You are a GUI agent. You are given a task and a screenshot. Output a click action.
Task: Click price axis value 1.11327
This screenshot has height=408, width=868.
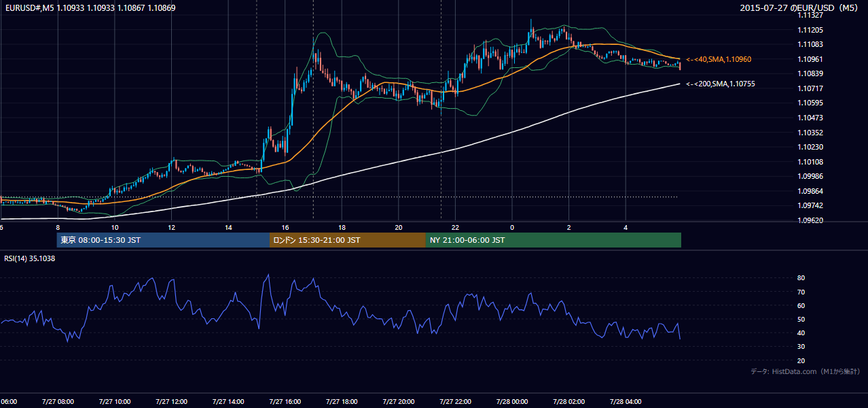click(811, 16)
